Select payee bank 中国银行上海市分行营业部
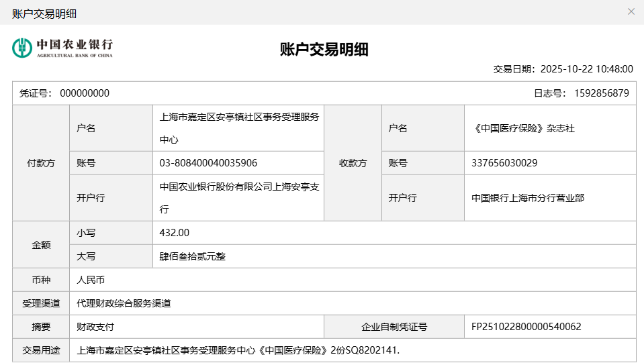 (528, 198)
